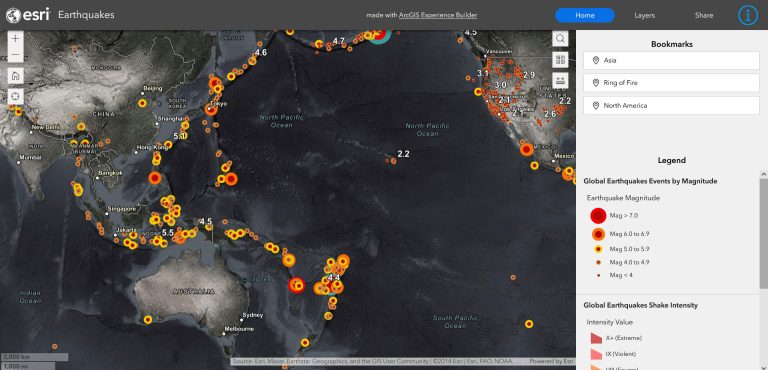Image resolution: width=768 pixels, height=370 pixels.
Task: Select the Home tab
Action: pos(585,15)
